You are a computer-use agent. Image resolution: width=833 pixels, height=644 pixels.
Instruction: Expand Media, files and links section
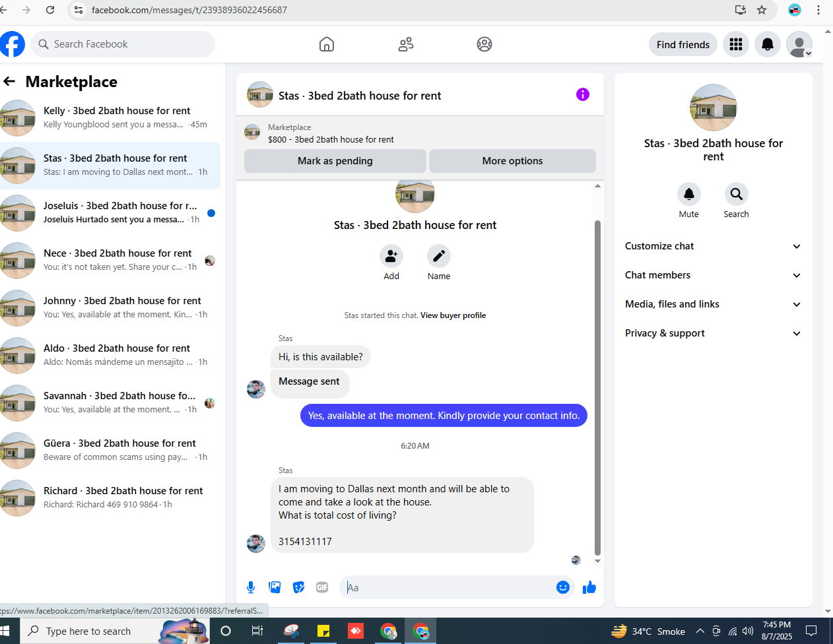[x=714, y=304]
